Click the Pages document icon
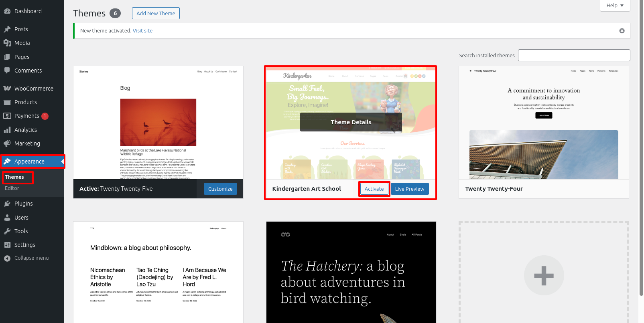This screenshot has width=644, height=323. click(x=7, y=57)
